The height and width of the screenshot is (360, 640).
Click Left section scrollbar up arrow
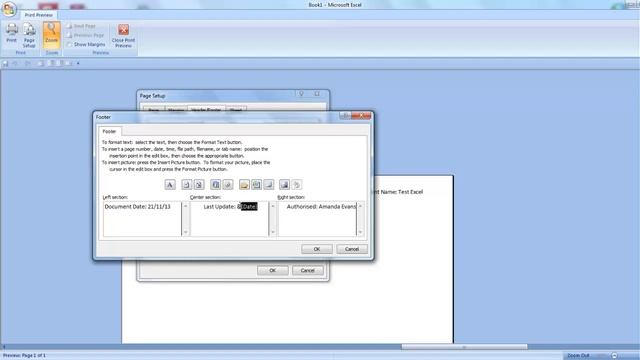tap(185, 206)
